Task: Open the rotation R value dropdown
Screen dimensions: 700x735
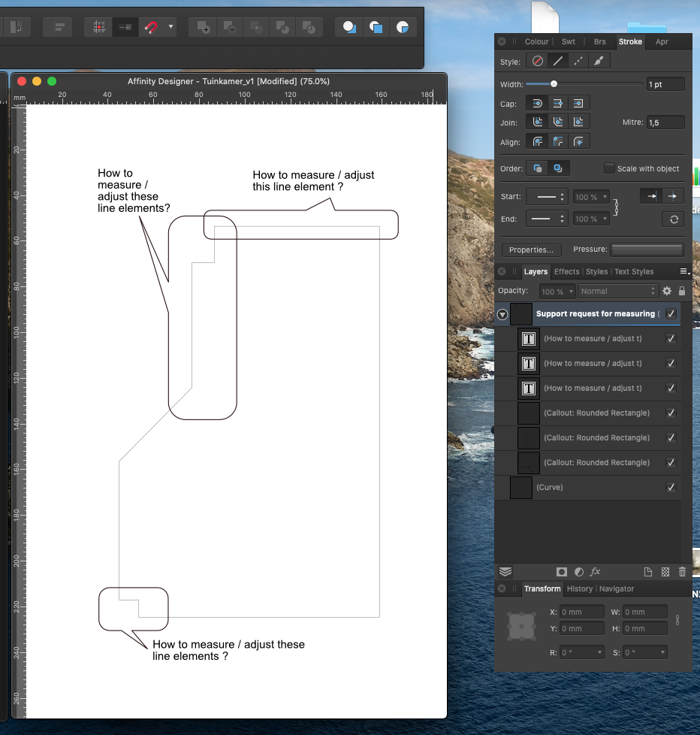Action: [582, 652]
